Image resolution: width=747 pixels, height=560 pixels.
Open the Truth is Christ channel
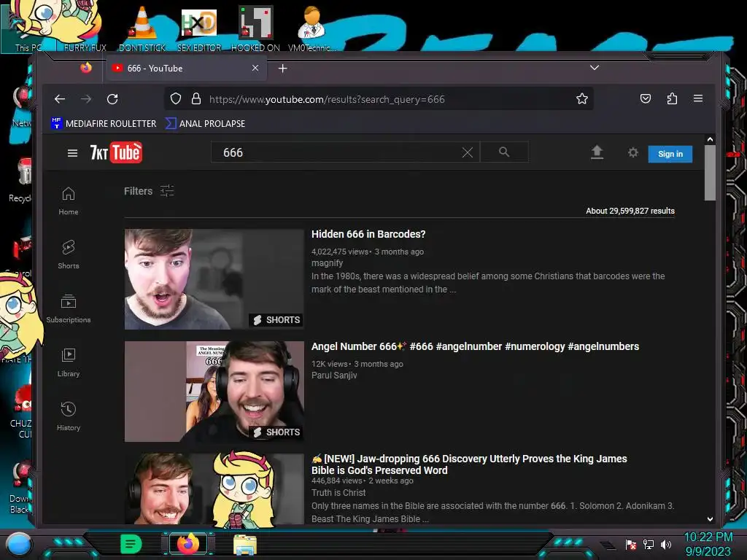click(x=338, y=493)
